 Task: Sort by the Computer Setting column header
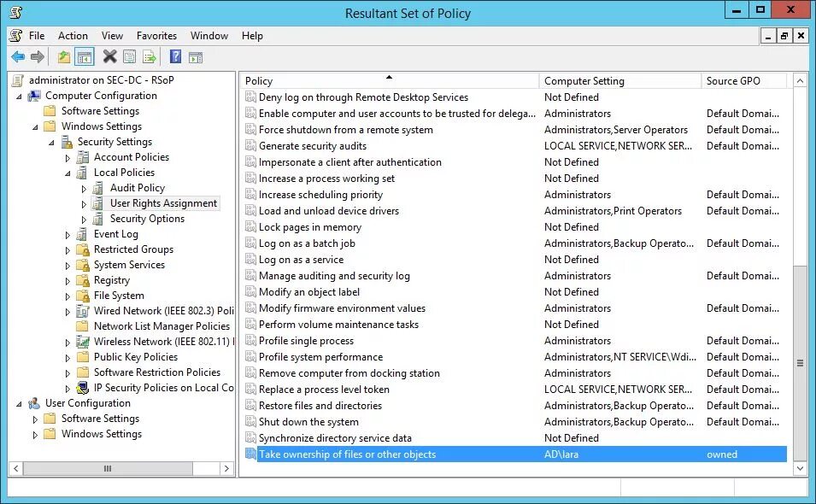tap(620, 80)
